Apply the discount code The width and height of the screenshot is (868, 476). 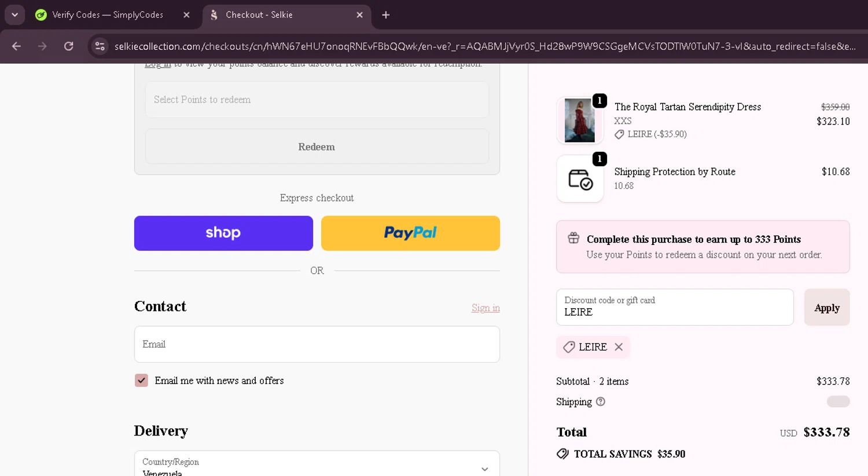827,307
